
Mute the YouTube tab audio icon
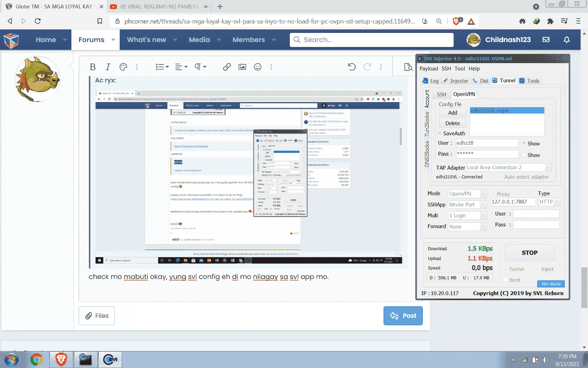pos(206,7)
